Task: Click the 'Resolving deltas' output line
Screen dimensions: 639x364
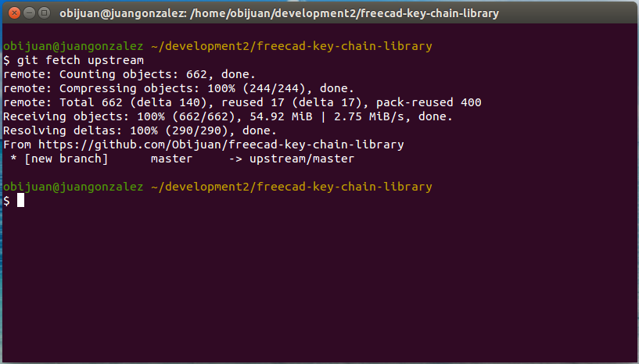Action: pos(139,130)
